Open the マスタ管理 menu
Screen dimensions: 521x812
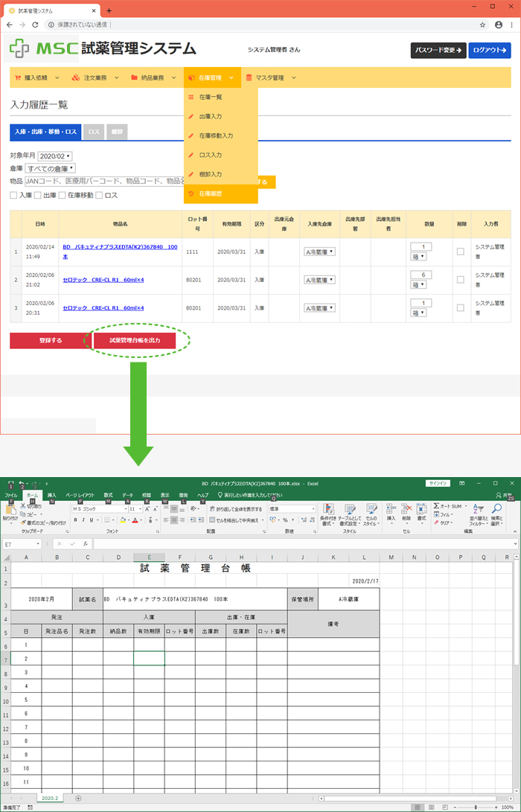point(270,77)
